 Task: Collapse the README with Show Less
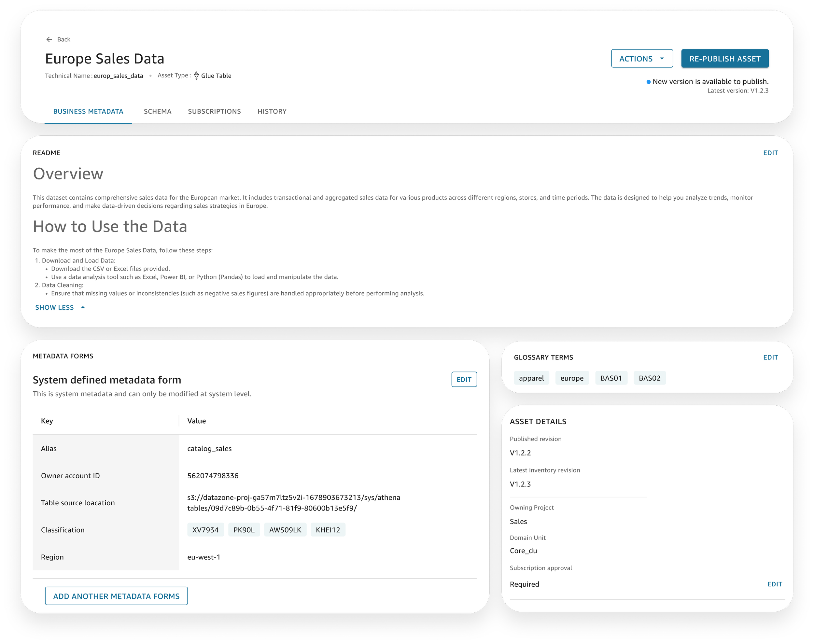point(55,308)
